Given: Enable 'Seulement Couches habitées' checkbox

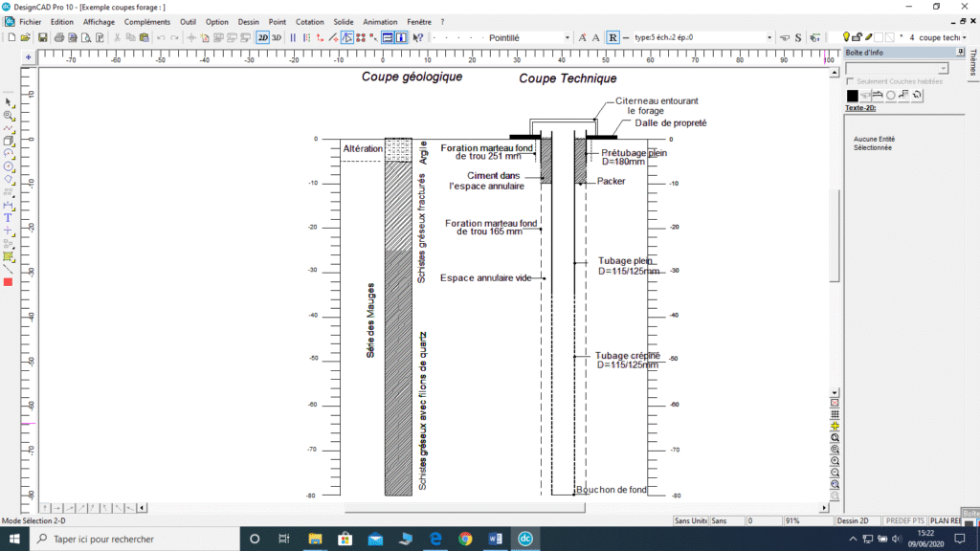Looking at the screenshot, I should (851, 81).
